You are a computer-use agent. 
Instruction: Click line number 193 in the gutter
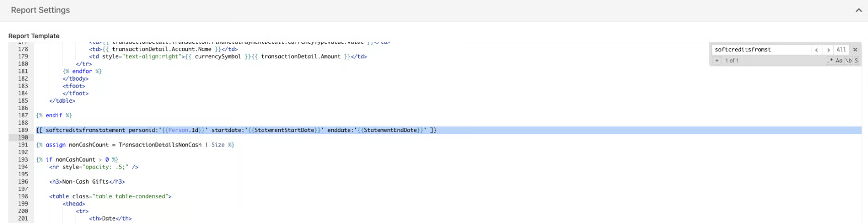(23, 160)
